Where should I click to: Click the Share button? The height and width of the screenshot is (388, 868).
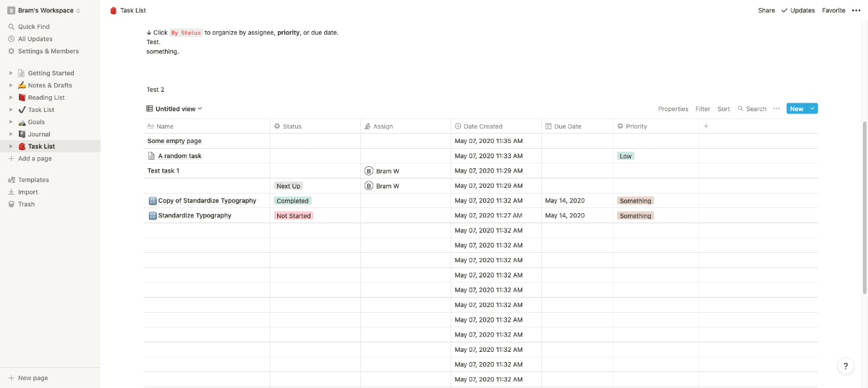coord(766,11)
